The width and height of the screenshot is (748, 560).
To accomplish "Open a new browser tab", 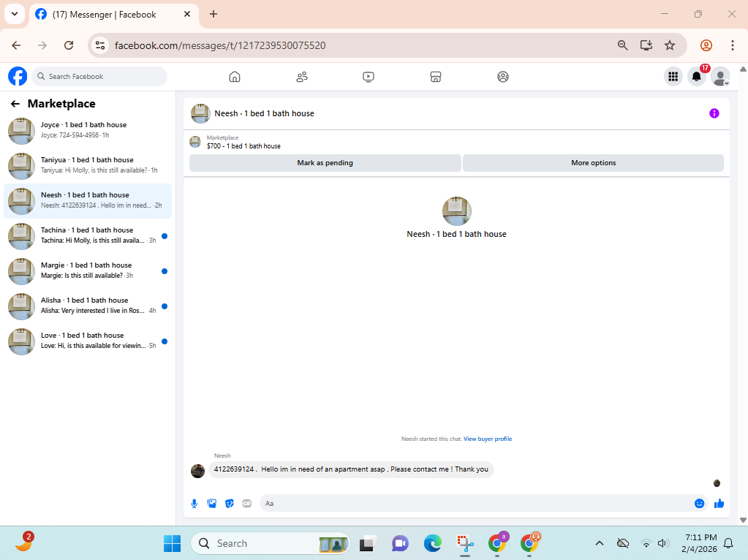I will (214, 15).
